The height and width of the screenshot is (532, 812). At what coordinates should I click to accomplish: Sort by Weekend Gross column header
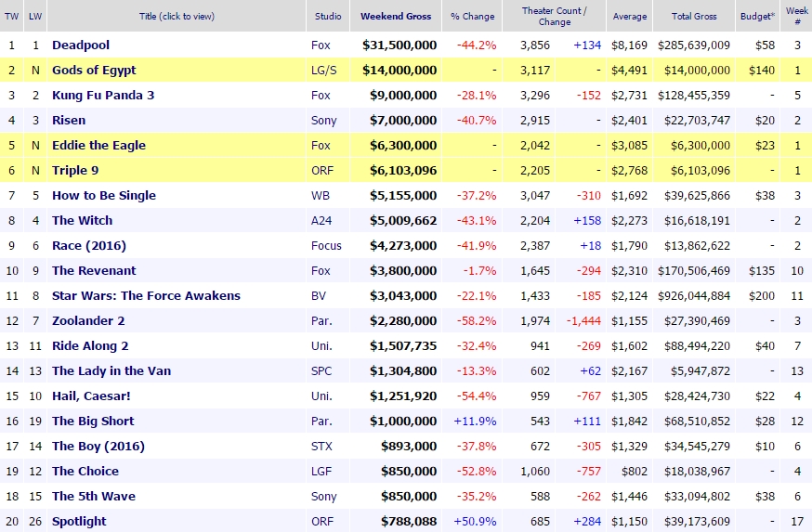(396, 16)
